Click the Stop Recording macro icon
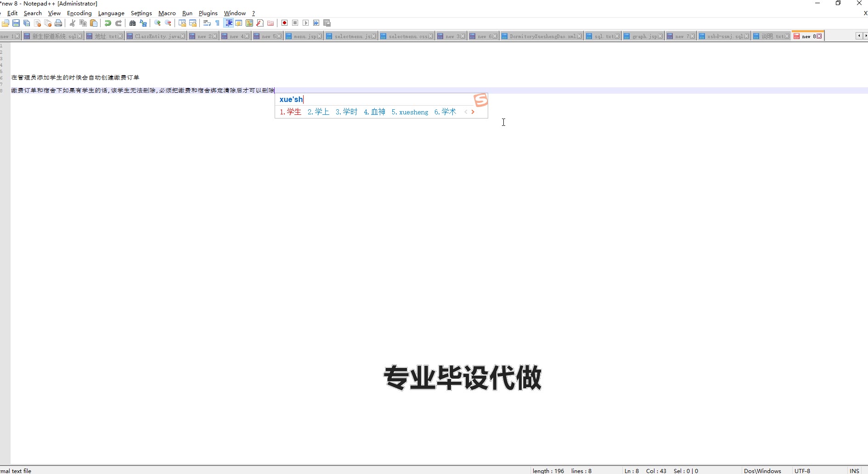This screenshot has height=474, width=868. click(295, 23)
